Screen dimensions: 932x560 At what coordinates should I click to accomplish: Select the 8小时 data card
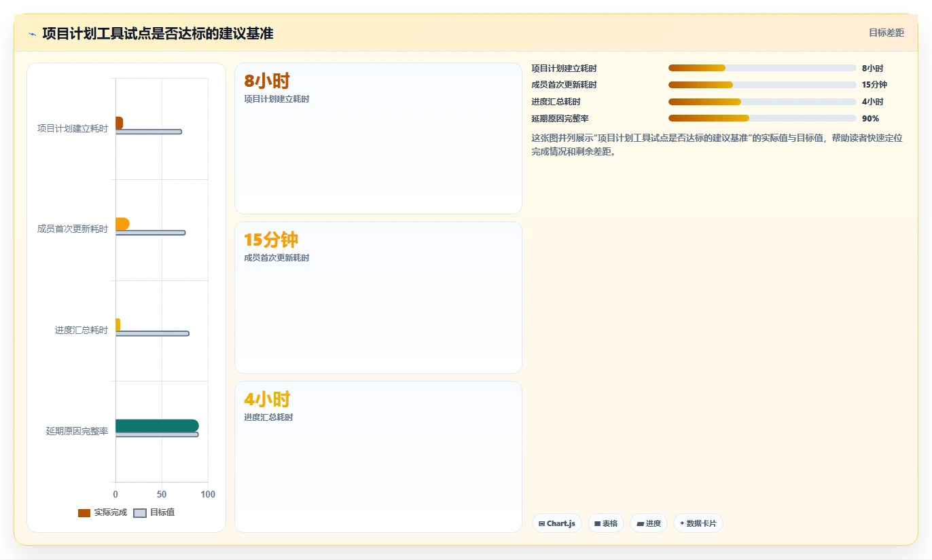click(x=378, y=138)
